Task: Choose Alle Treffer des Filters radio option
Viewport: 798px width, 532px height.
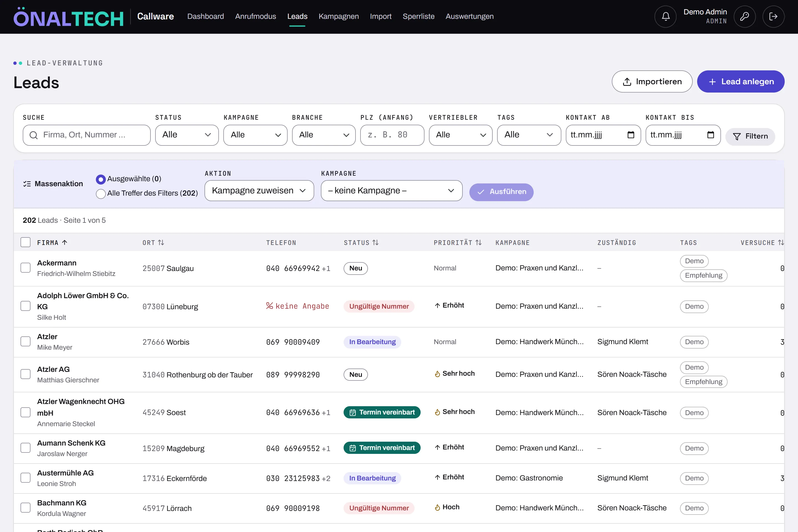Action: point(101,194)
